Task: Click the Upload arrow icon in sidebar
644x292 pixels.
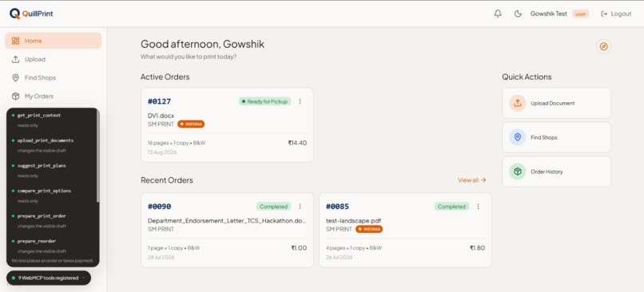Action: 16,59
